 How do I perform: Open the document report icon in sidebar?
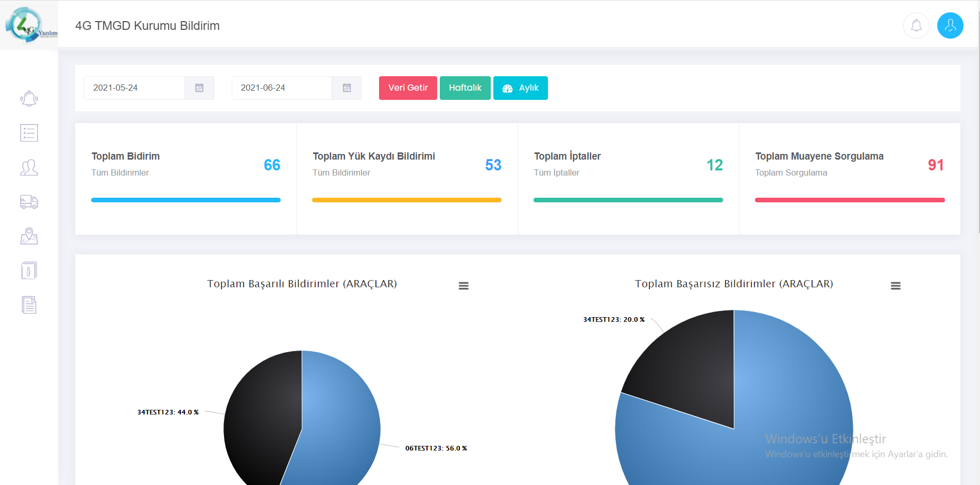pos(29,305)
